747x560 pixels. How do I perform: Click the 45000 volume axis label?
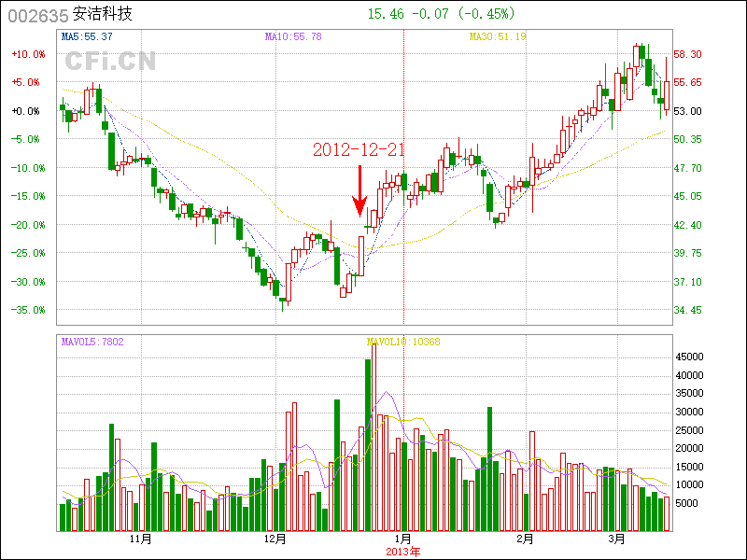(x=692, y=357)
